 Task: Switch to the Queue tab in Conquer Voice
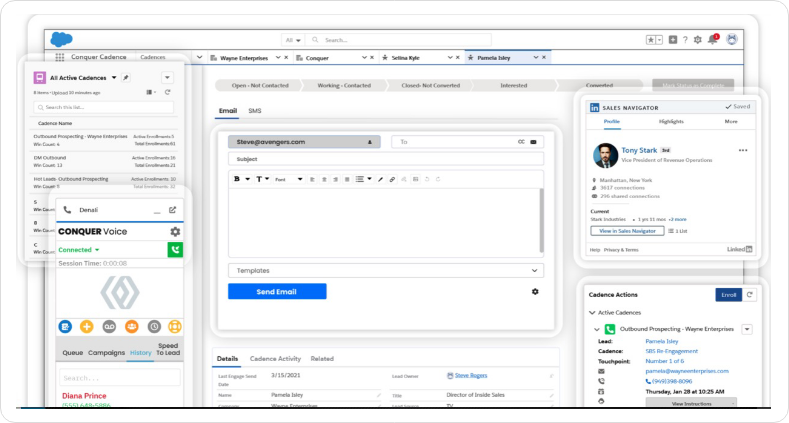72,353
